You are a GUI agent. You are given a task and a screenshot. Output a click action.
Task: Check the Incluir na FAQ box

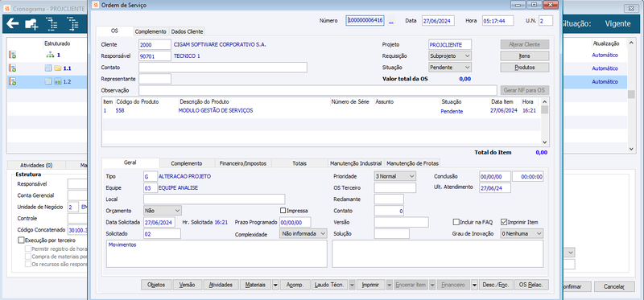pos(456,222)
